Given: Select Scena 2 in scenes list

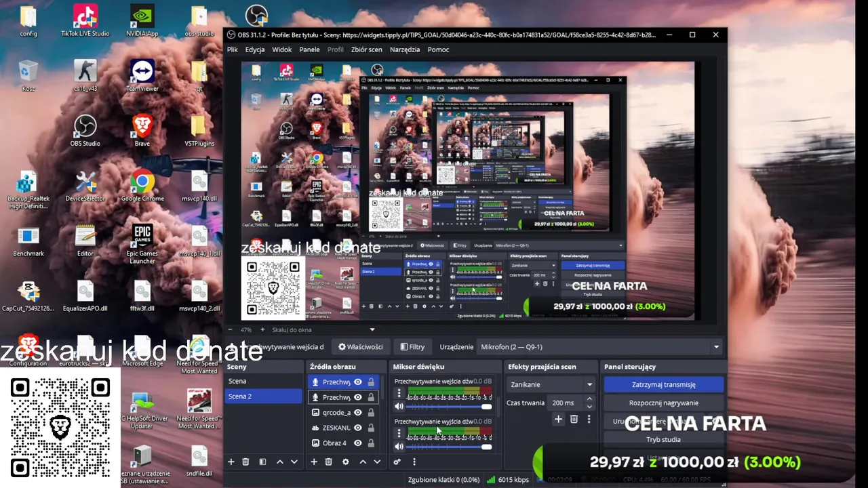Looking at the screenshot, I should [264, 396].
